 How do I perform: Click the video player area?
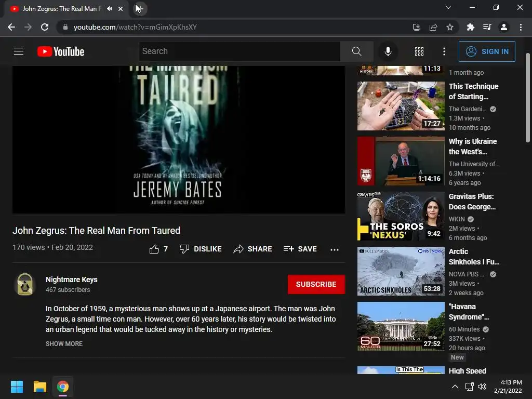pos(179,139)
